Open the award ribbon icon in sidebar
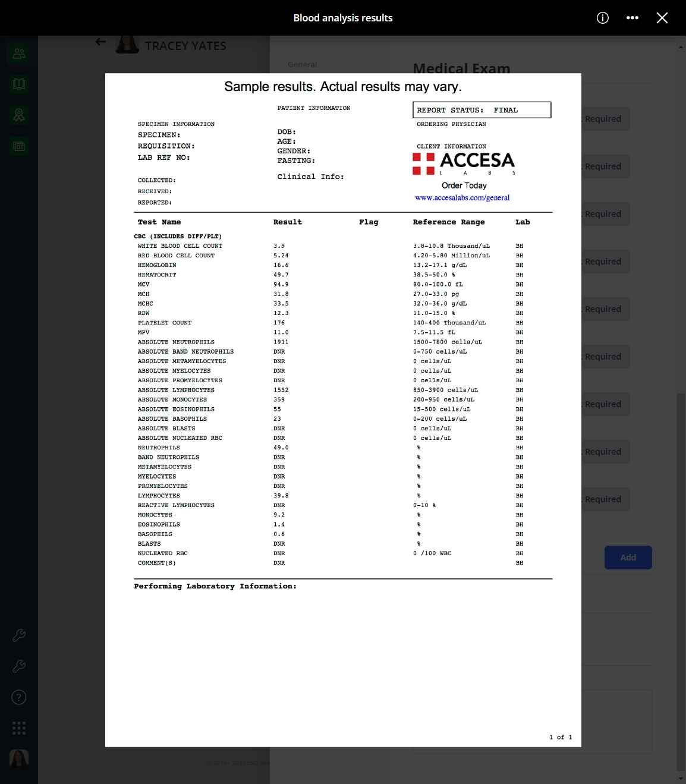 coord(19,115)
